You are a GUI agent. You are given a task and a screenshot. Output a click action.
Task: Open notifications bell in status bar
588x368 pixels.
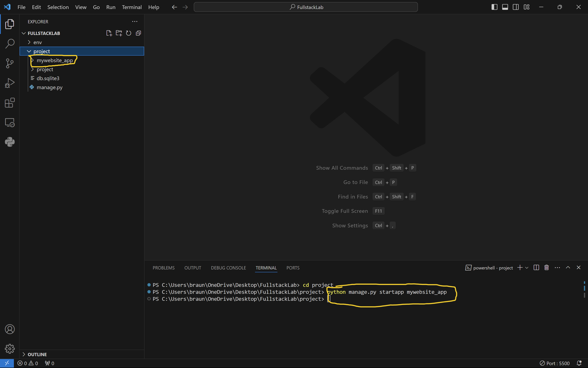(x=579, y=363)
